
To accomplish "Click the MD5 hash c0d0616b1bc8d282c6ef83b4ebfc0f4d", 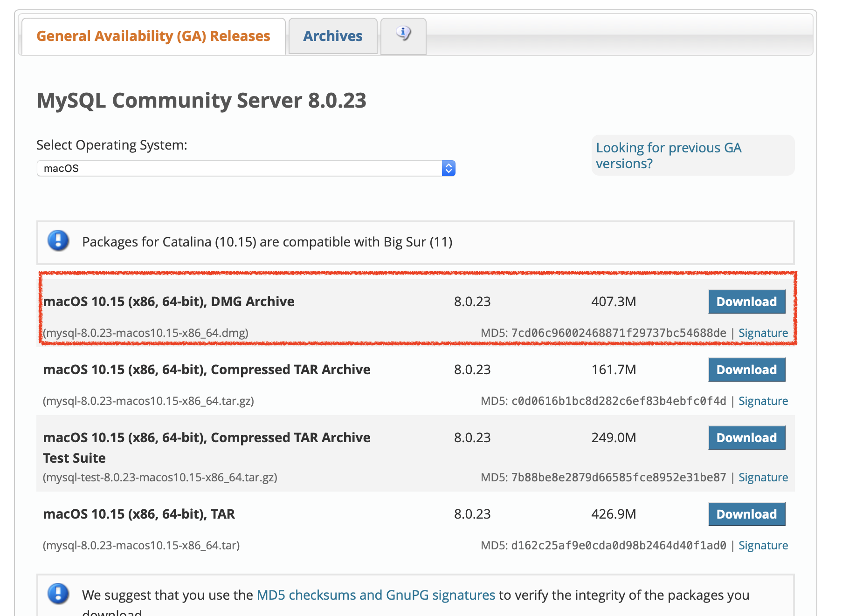I will tap(619, 401).
